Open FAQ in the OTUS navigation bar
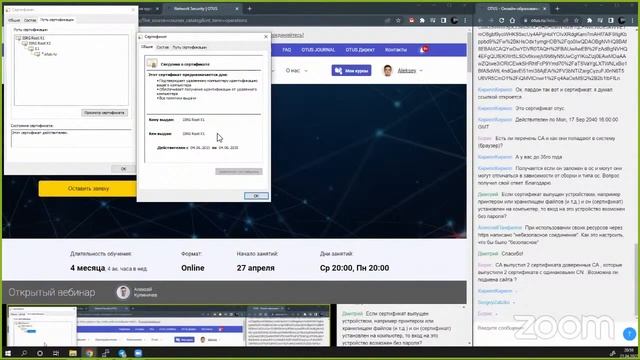Image resolution: width=640 pixels, height=360 pixels. tap(287, 50)
